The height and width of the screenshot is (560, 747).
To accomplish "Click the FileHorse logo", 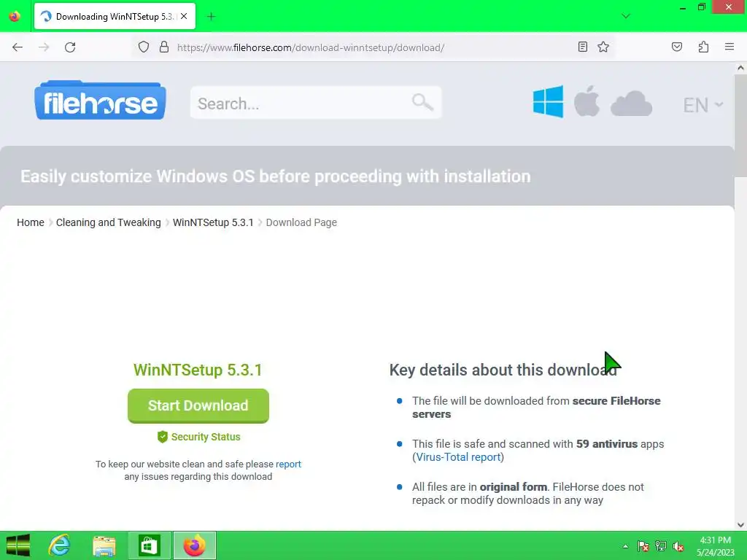I will pyautogui.click(x=100, y=100).
